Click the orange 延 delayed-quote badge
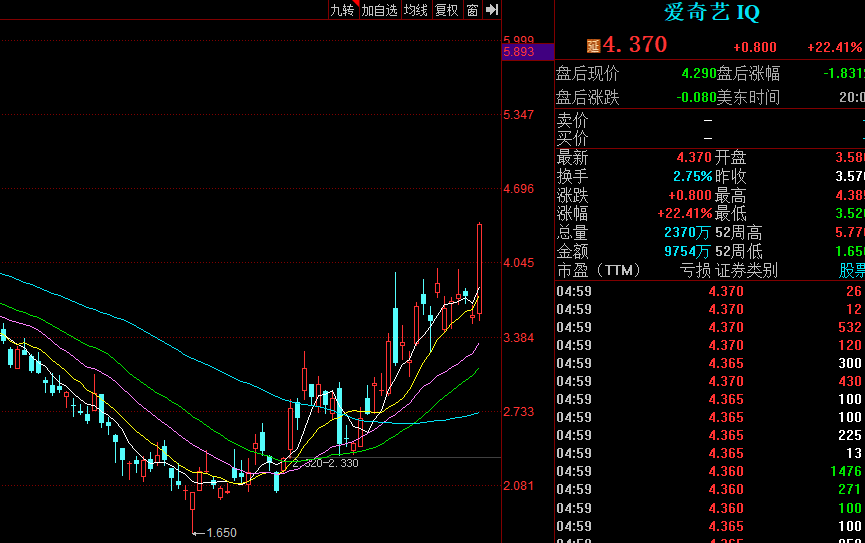The image size is (865, 543). coord(594,46)
